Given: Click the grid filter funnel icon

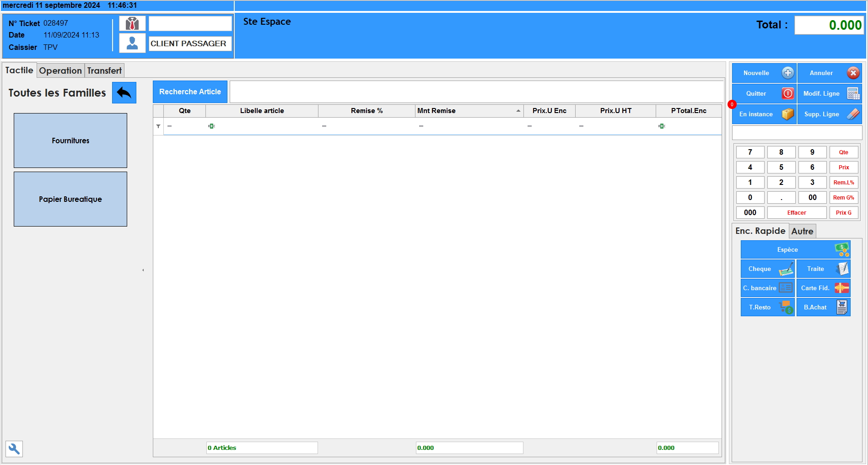Looking at the screenshot, I should click(x=158, y=126).
